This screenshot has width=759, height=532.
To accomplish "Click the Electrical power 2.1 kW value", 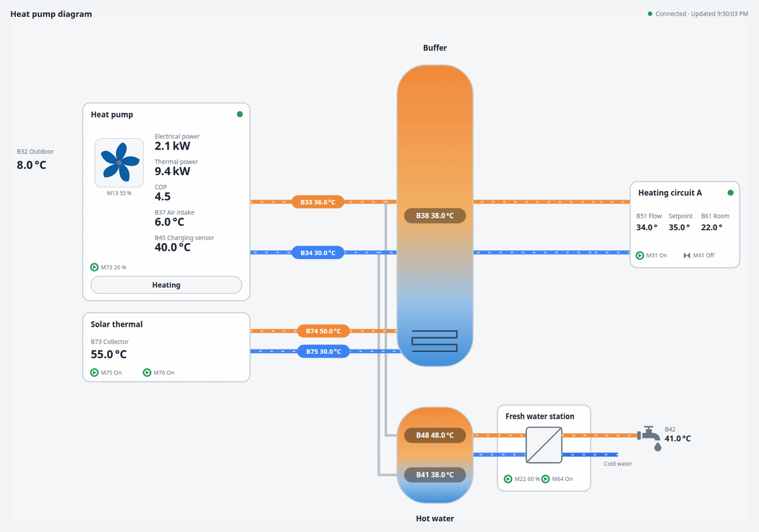I will [x=172, y=146].
